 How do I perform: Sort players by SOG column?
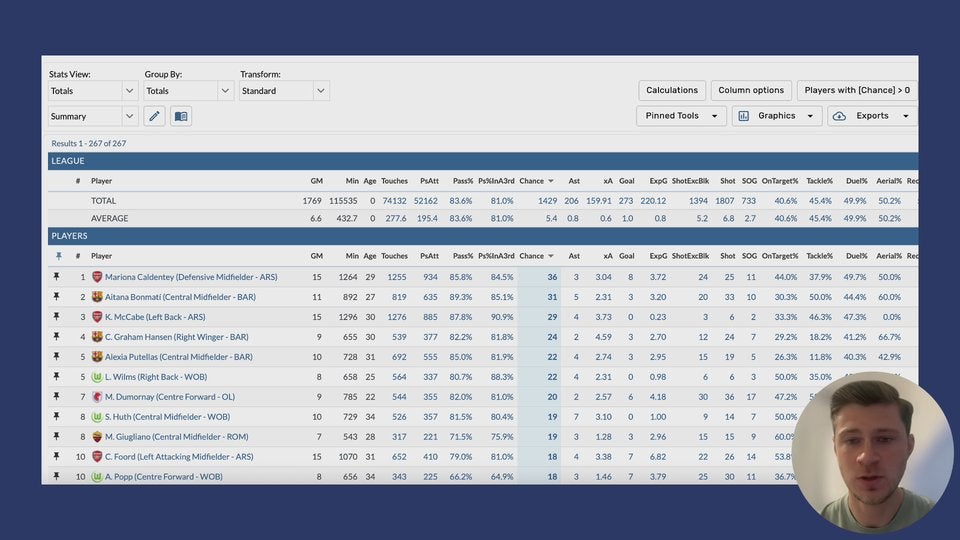click(x=749, y=256)
